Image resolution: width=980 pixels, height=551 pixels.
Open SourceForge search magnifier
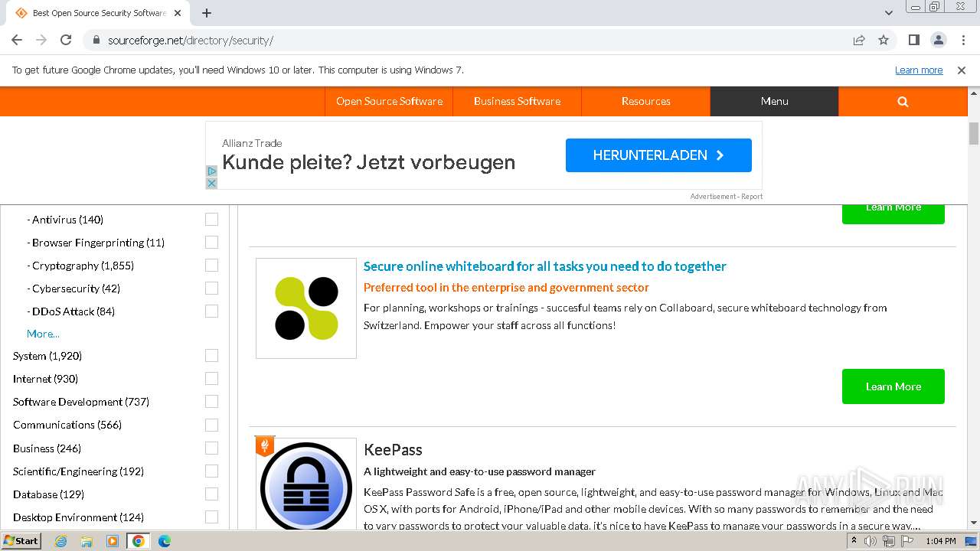903,101
